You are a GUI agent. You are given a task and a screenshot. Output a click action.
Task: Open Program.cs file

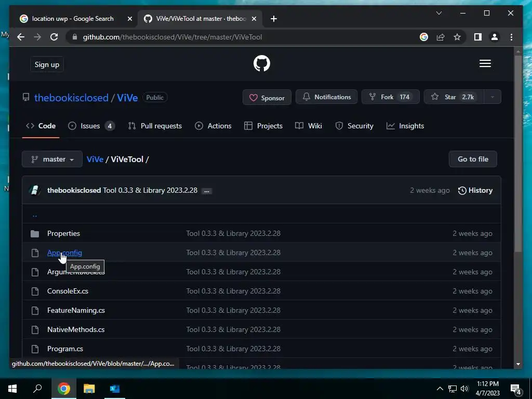pyautogui.click(x=65, y=349)
